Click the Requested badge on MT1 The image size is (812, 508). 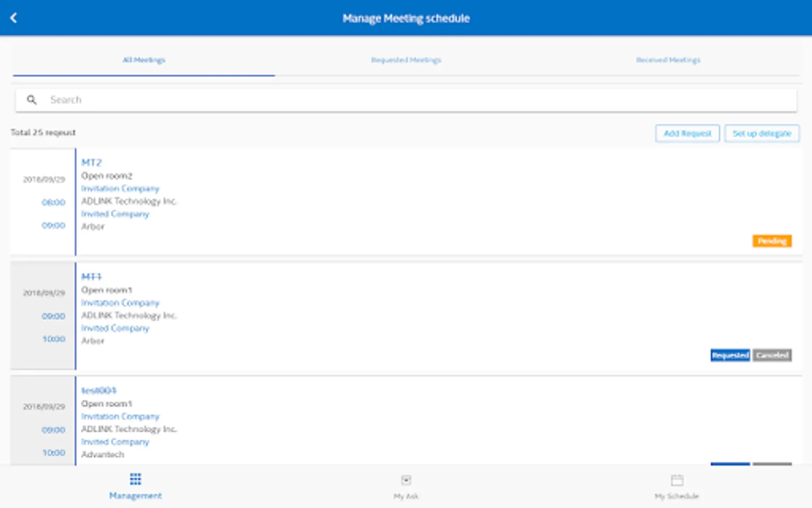click(730, 355)
